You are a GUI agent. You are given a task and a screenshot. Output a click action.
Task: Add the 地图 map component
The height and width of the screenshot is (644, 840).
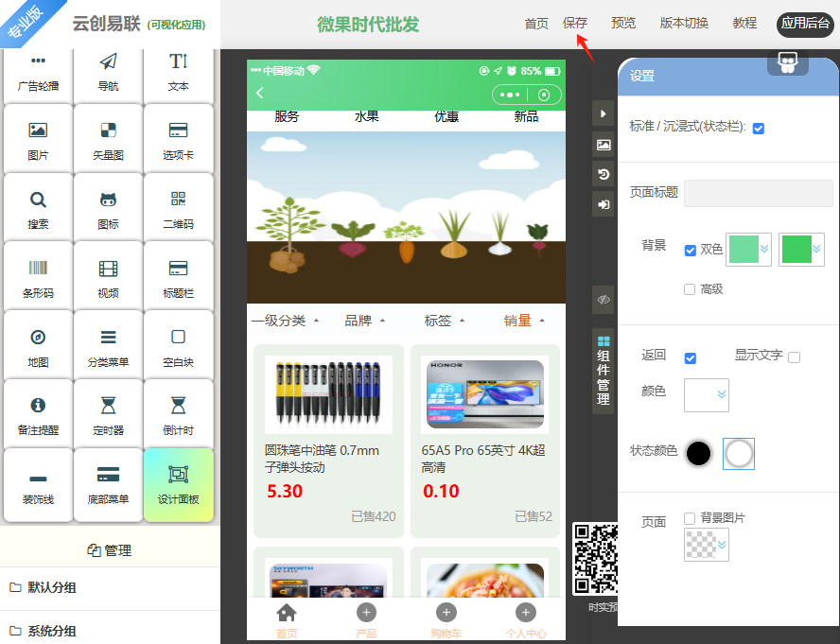tap(38, 346)
